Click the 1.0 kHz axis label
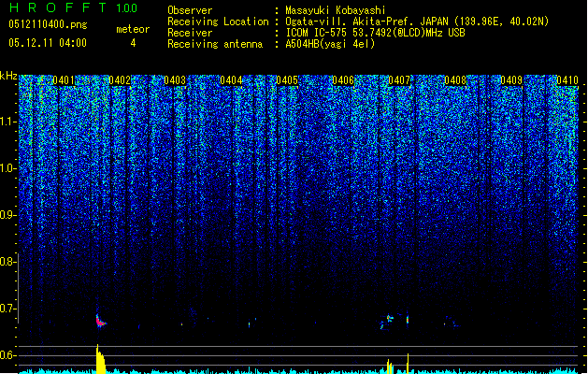Image resolution: width=588 pixels, height=374 pixels. 7,168
